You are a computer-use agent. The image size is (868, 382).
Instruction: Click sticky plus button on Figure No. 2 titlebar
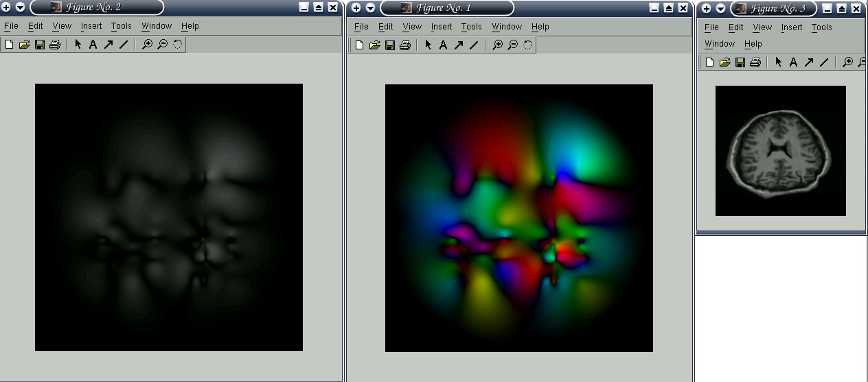(6, 8)
